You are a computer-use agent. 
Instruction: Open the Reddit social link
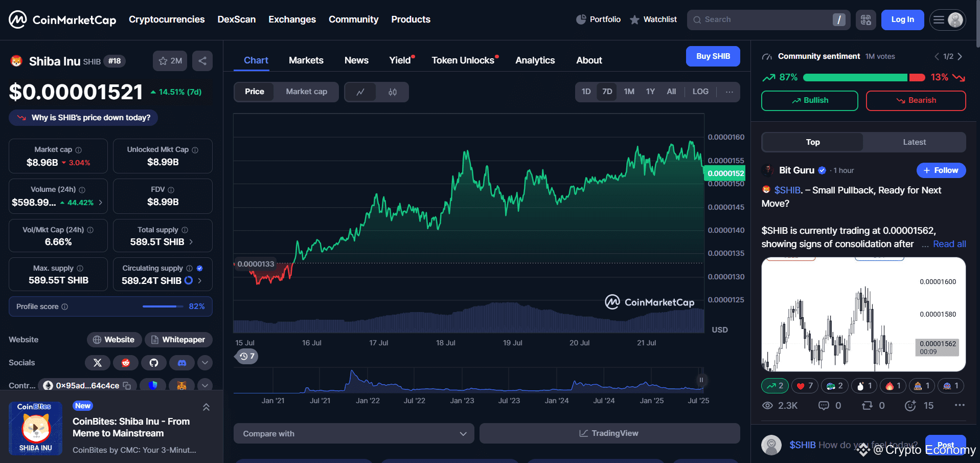coord(126,363)
